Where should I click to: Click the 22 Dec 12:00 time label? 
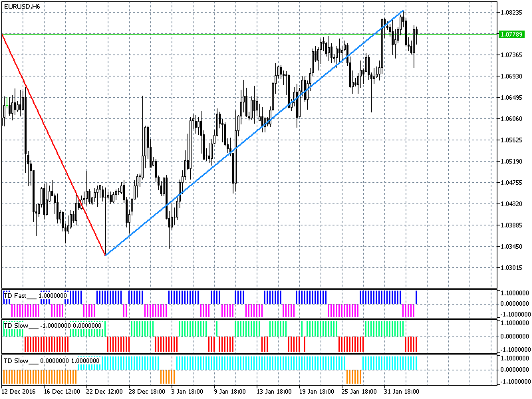pyautogui.click(x=104, y=392)
